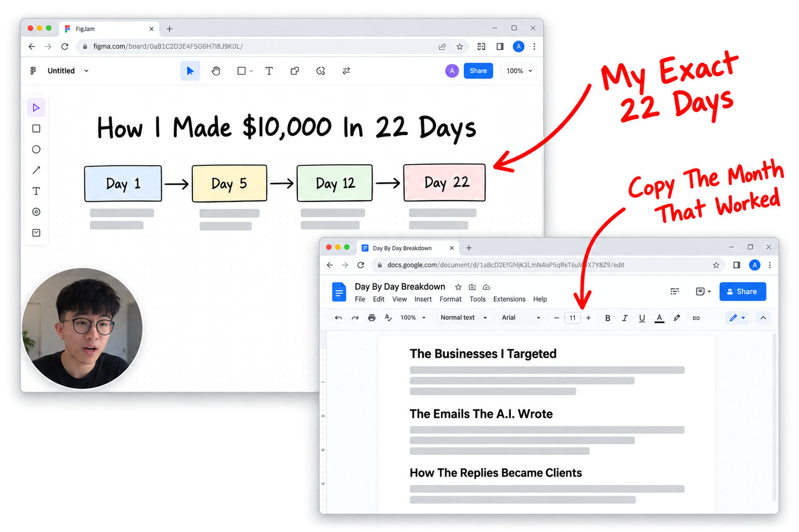Go back in the FigJam browser window

click(x=32, y=46)
